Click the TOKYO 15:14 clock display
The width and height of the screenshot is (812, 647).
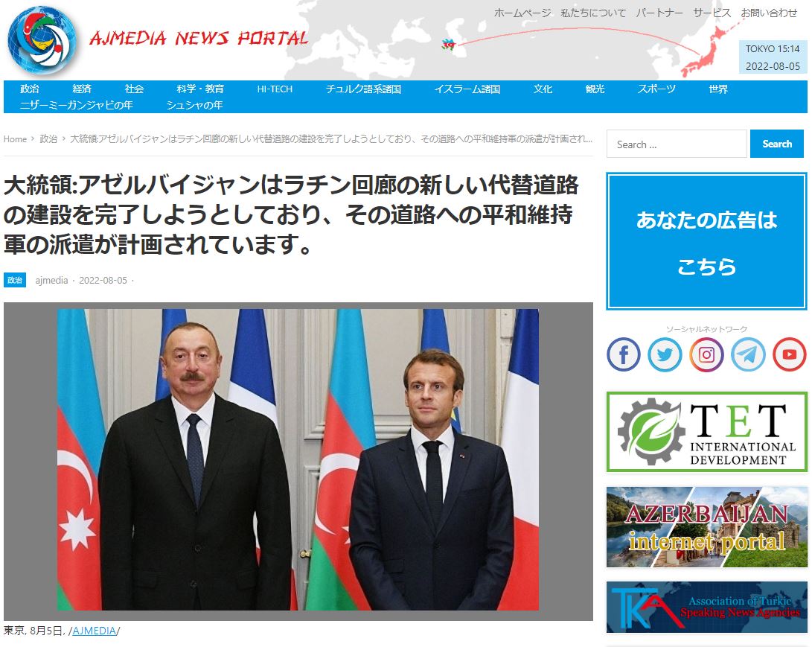coord(773,48)
